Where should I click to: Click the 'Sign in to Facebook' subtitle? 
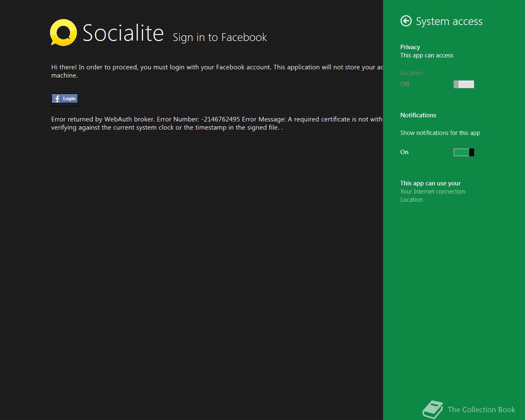pos(220,37)
